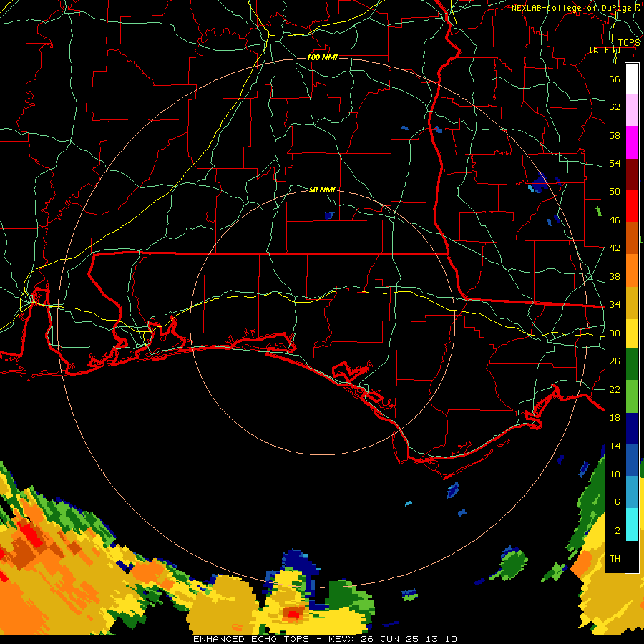Click the legend value 38
644x644 pixels.
click(615, 276)
